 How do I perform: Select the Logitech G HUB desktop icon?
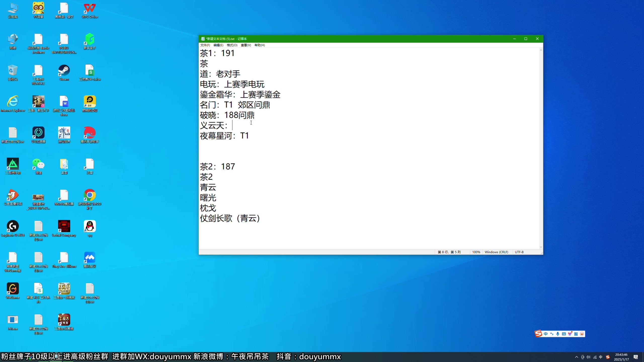point(13,229)
